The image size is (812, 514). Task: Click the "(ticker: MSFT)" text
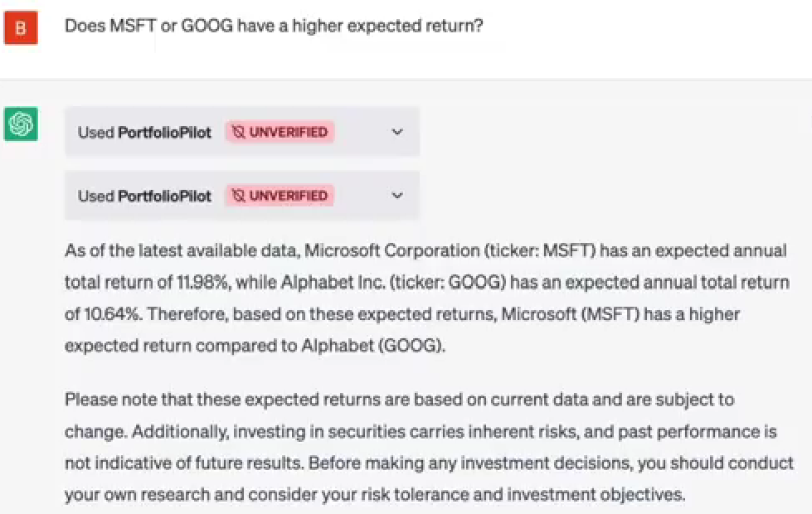(x=540, y=250)
